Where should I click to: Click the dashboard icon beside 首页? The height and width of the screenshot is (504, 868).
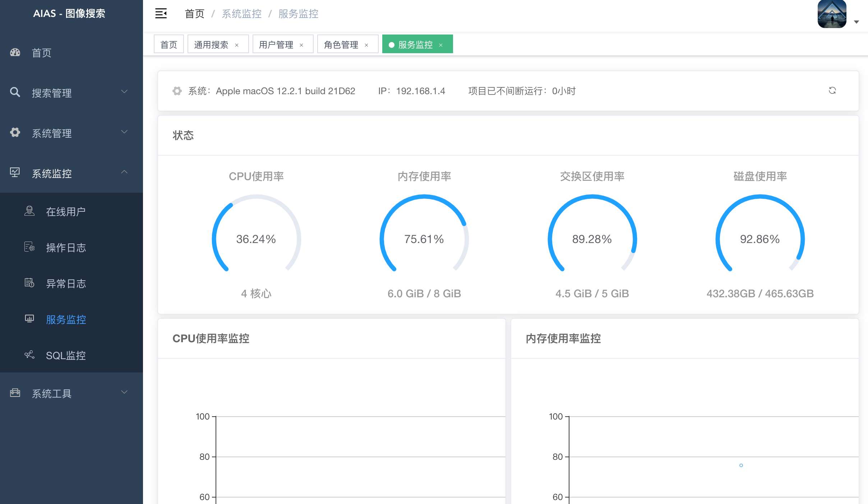click(15, 52)
